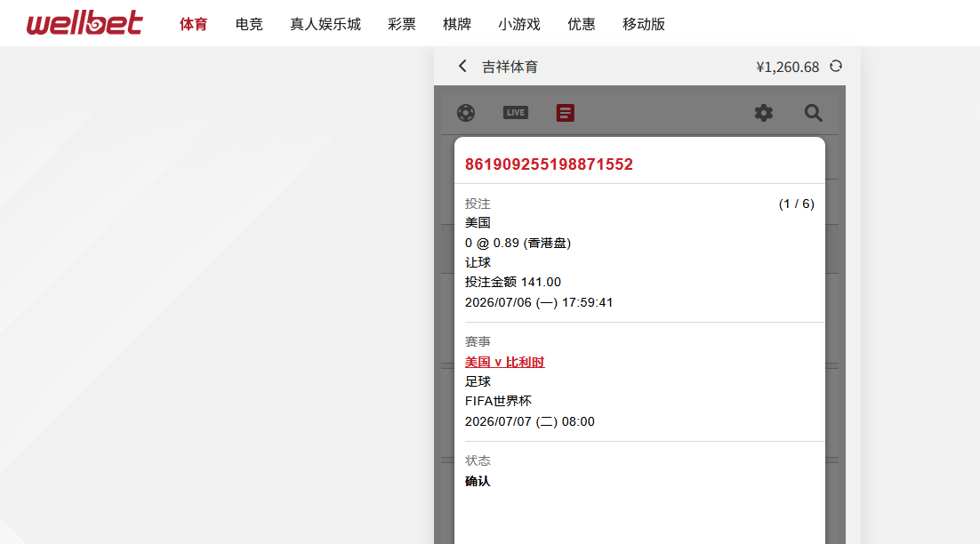
Task: Open the settings gear
Action: click(x=764, y=113)
